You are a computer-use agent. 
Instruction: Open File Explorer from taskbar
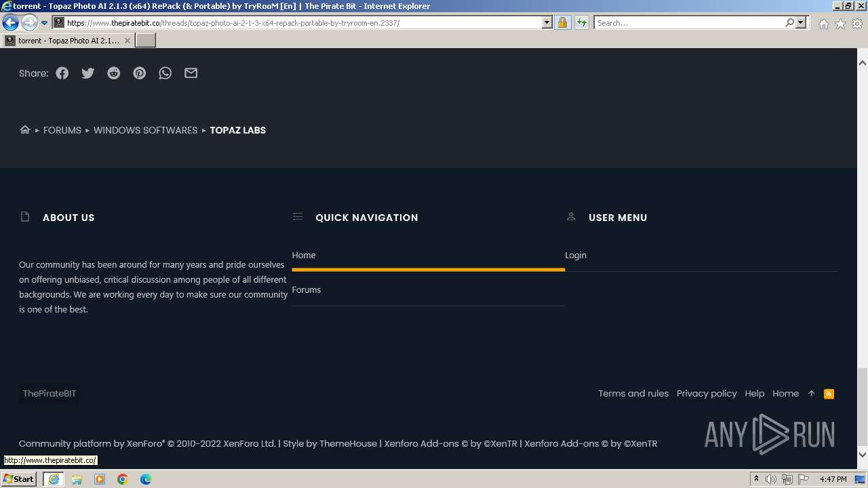pyautogui.click(x=77, y=479)
